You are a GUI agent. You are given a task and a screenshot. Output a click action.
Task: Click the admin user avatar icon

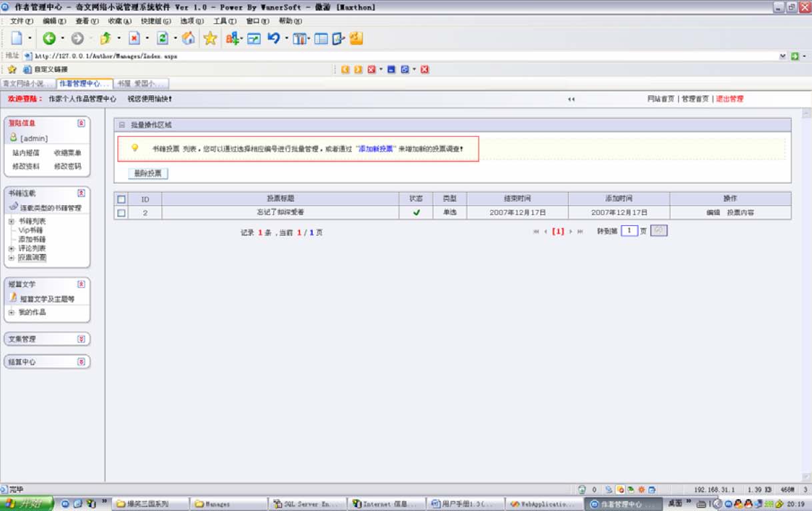[13, 138]
